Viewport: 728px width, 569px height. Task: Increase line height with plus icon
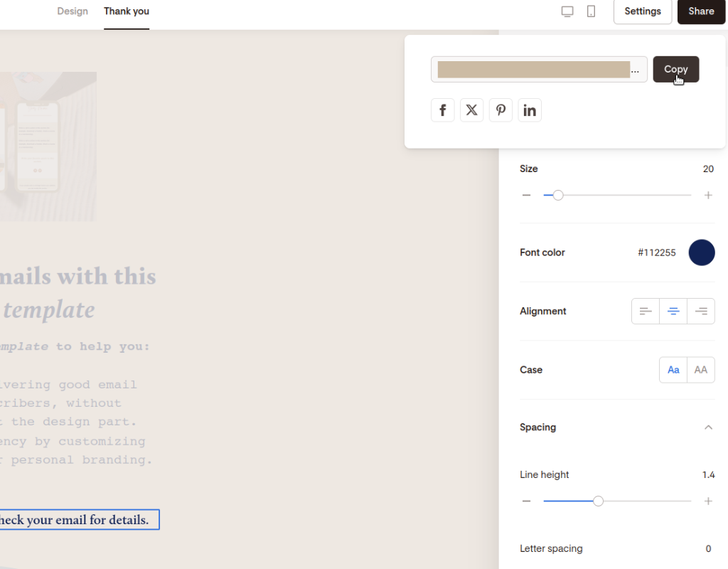coord(708,501)
